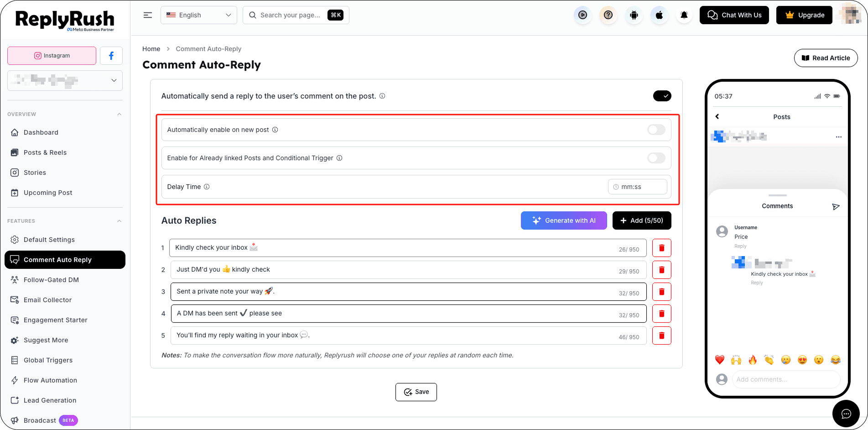Open the Read Article button

click(826, 58)
